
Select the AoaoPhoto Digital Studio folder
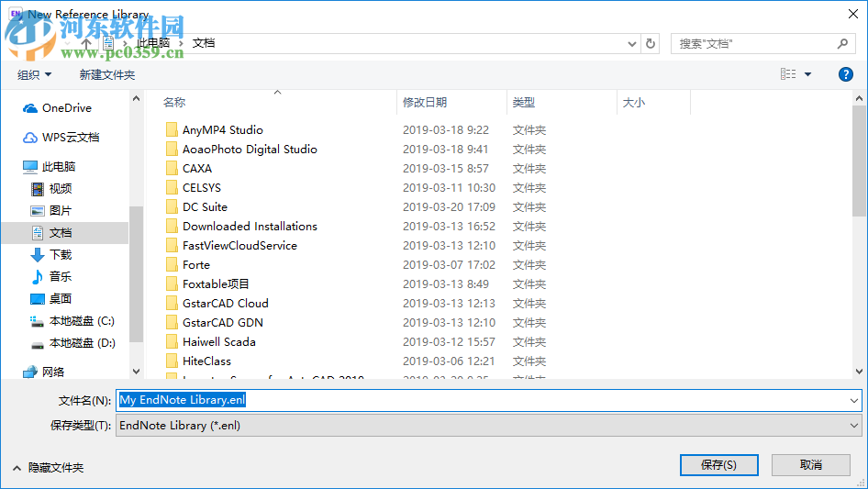[250, 149]
